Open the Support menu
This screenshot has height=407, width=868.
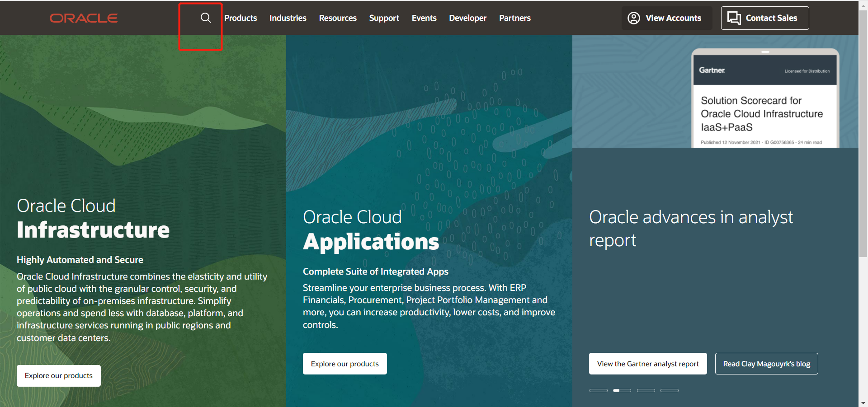(x=384, y=18)
